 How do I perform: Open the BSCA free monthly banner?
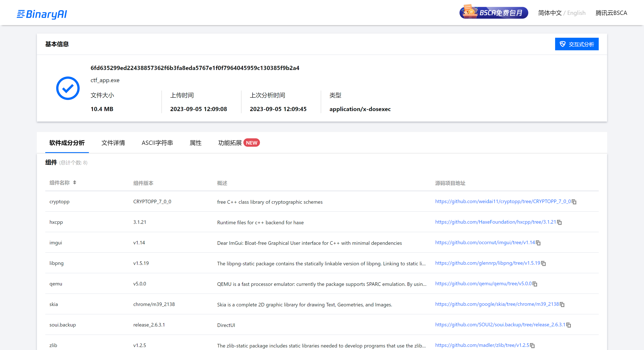tap(494, 13)
